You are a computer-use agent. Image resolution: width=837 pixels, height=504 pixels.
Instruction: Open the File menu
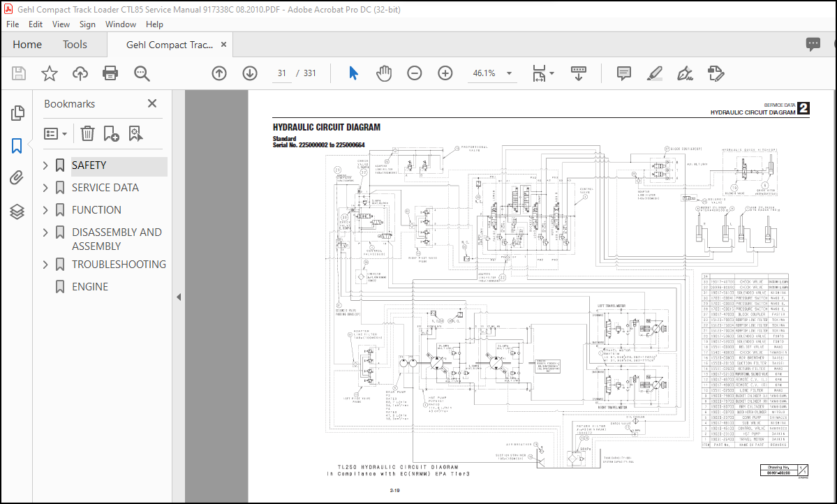[13, 24]
